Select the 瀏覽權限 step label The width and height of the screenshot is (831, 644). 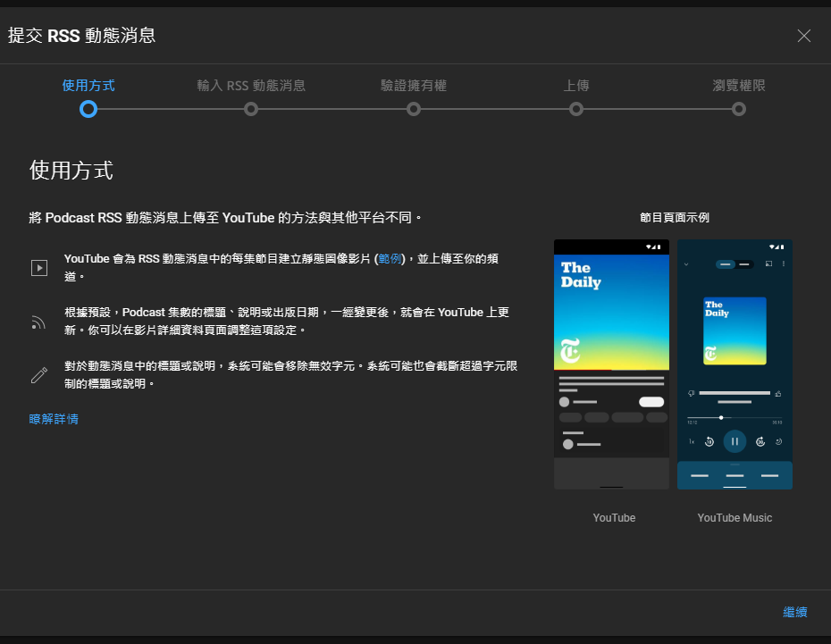pyautogui.click(x=739, y=85)
